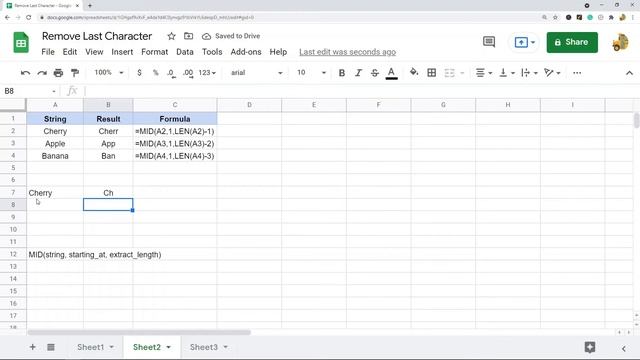
Task: Open the Help menu
Action: [x=278, y=52]
